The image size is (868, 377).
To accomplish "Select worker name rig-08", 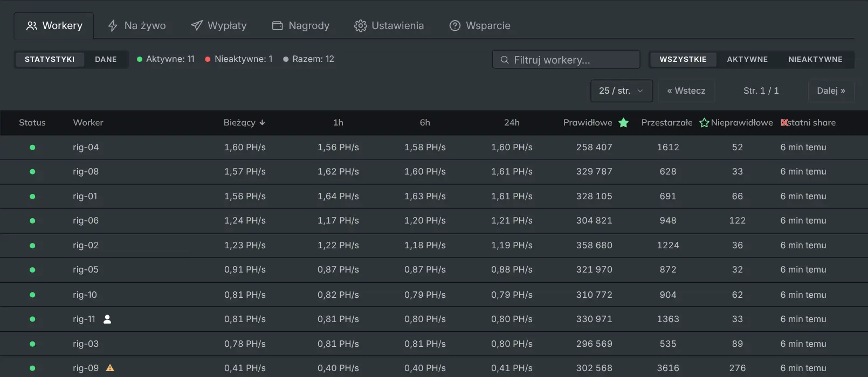I will pyautogui.click(x=86, y=172).
